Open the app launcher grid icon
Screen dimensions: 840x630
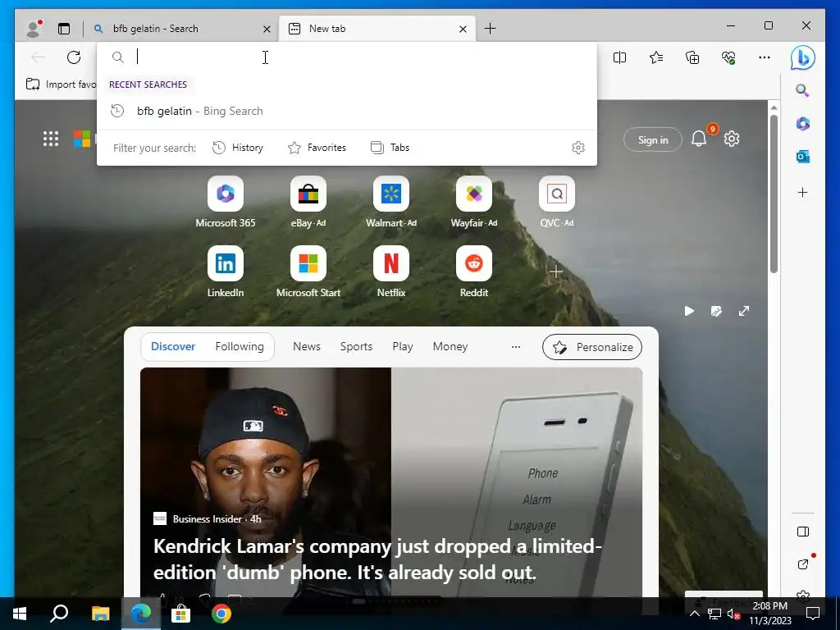pyautogui.click(x=51, y=139)
